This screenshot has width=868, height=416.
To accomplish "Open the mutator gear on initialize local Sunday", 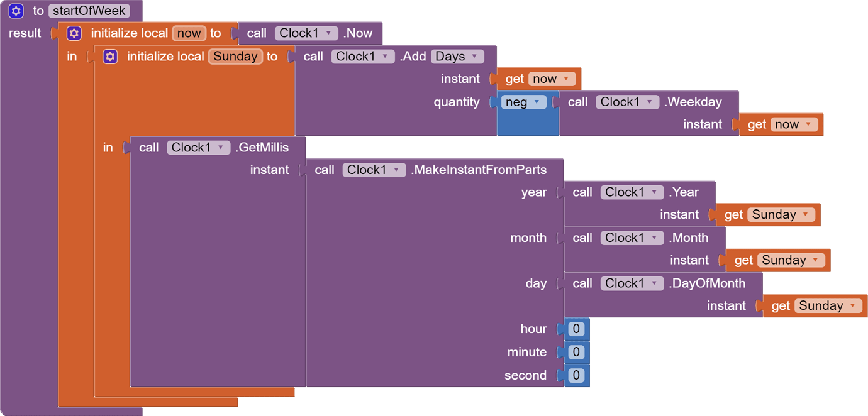I will pyautogui.click(x=110, y=56).
